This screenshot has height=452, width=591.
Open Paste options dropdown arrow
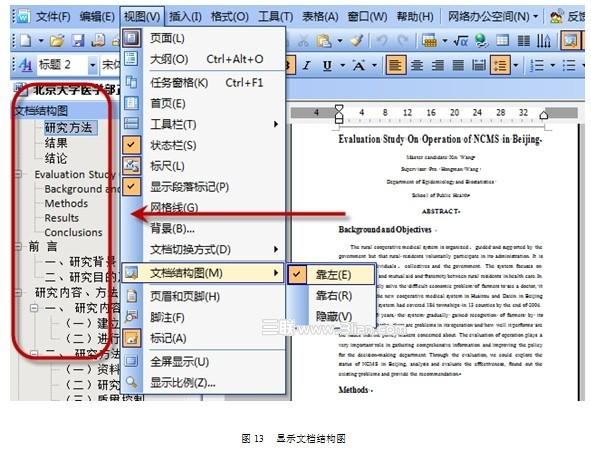[340, 41]
